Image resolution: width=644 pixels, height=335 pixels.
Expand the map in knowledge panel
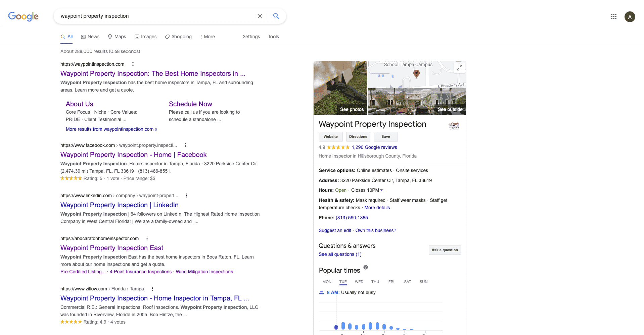(459, 68)
